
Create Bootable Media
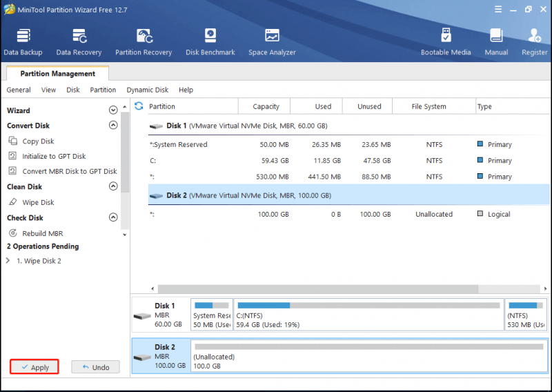point(446,42)
